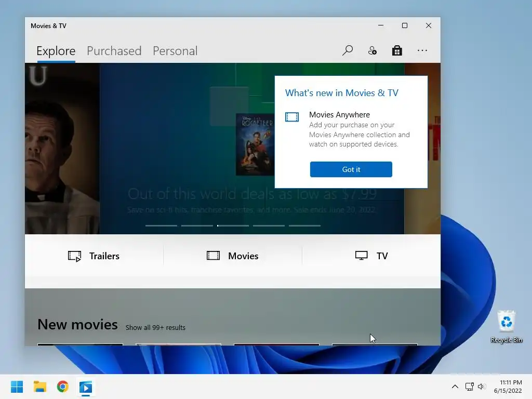The height and width of the screenshot is (399, 532).
Task: Open the Store shopping bag icon
Action: 397,50
